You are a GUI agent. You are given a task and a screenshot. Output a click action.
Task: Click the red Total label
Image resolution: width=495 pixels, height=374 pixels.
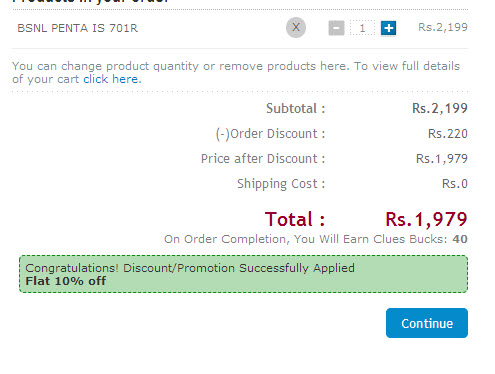click(x=295, y=219)
